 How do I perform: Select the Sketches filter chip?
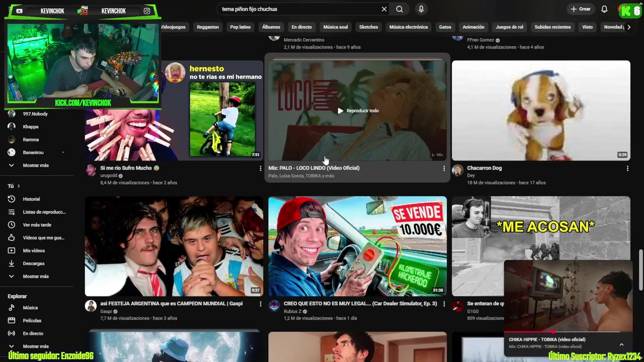[368, 27]
